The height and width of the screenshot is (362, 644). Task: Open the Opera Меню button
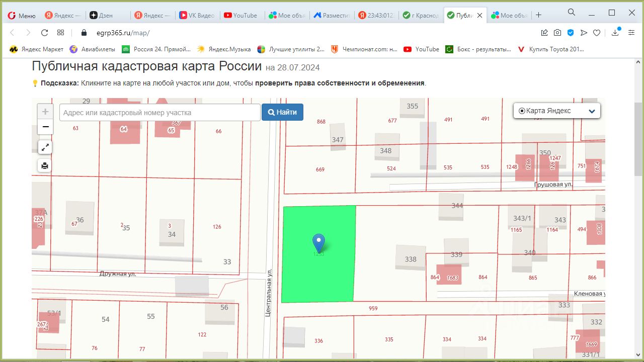[21, 15]
